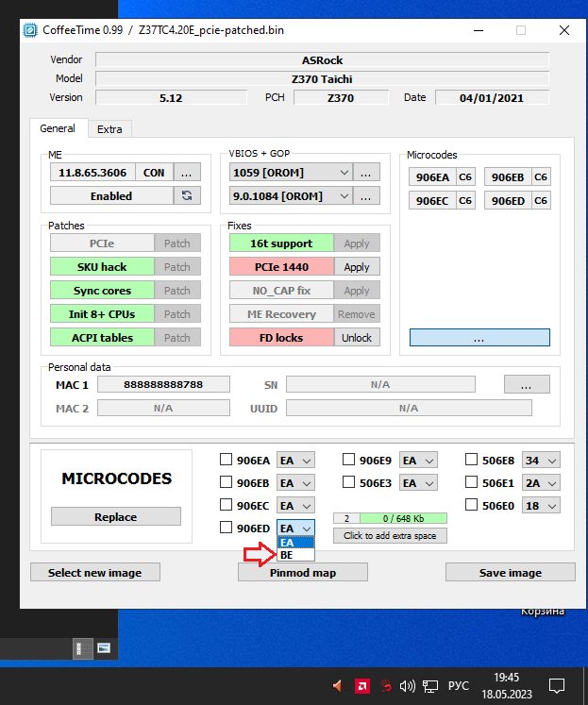Click Select new image button
588x705 pixels.
click(x=94, y=572)
